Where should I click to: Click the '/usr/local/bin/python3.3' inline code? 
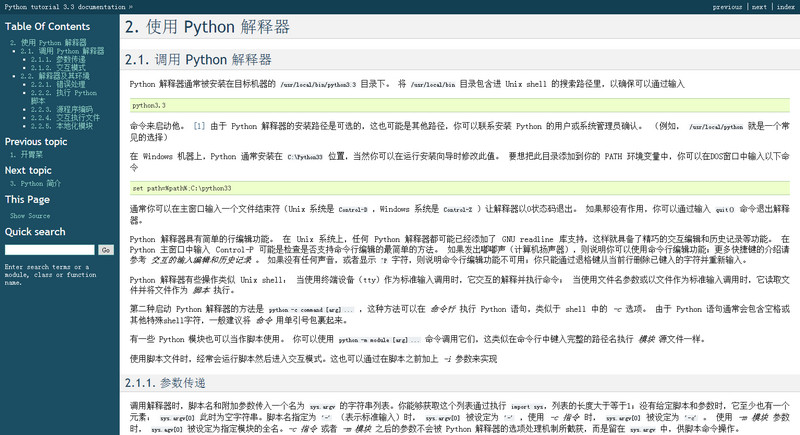pyautogui.click(x=318, y=85)
